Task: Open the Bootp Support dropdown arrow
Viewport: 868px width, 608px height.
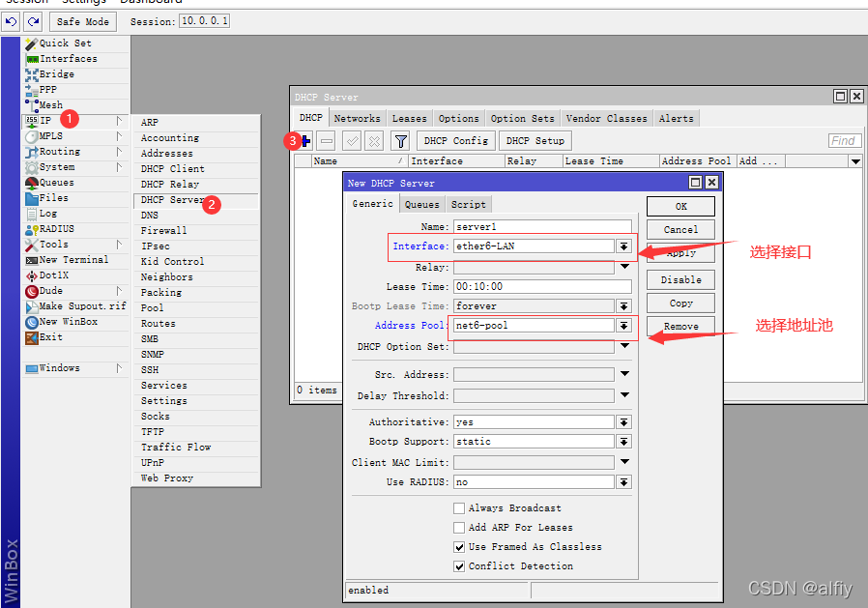Action: click(x=623, y=442)
